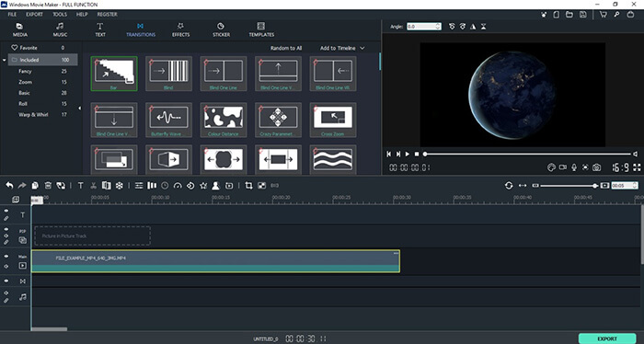The image size is (644, 344).
Task: Take a snapshot with the camera icon
Action: pos(596,167)
